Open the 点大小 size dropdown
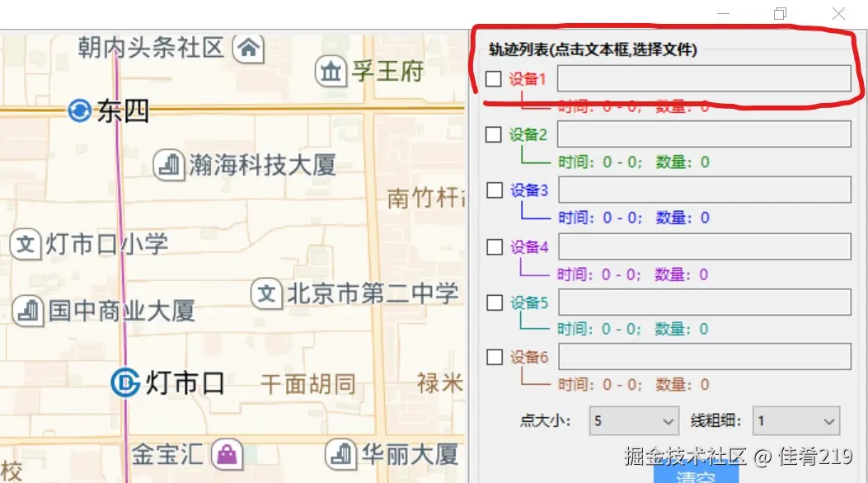The height and width of the screenshot is (483, 868). 633,420
